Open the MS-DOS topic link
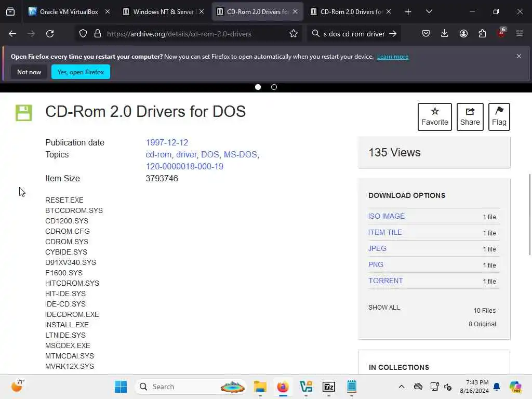Image resolution: width=532 pixels, height=399 pixels. click(241, 154)
